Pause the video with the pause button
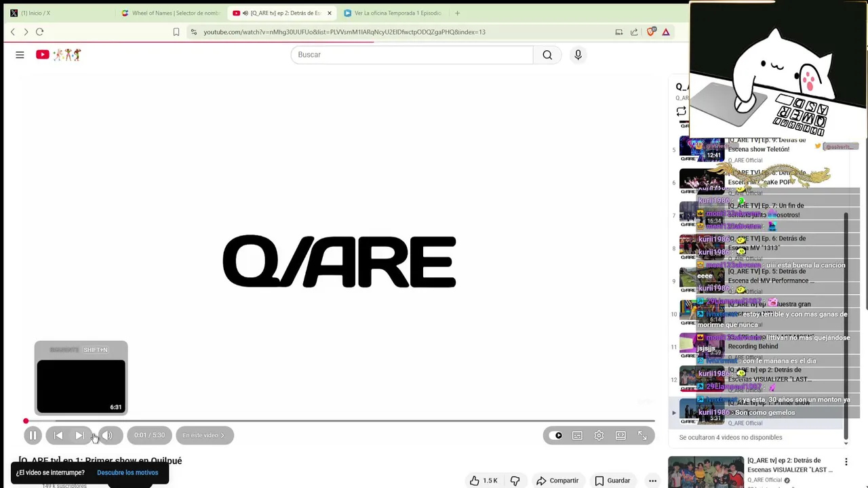Image resolution: width=868 pixels, height=488 pixels. 33,435
